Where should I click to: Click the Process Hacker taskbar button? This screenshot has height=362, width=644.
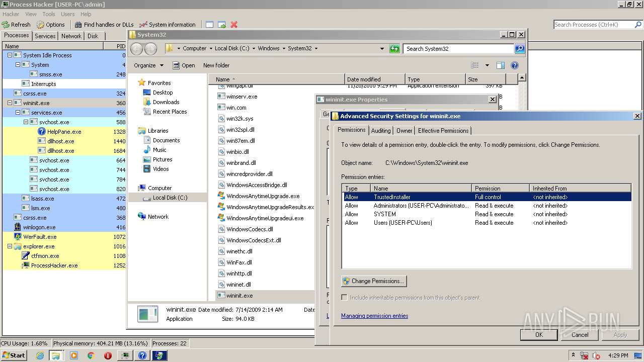tap(125, 355)
